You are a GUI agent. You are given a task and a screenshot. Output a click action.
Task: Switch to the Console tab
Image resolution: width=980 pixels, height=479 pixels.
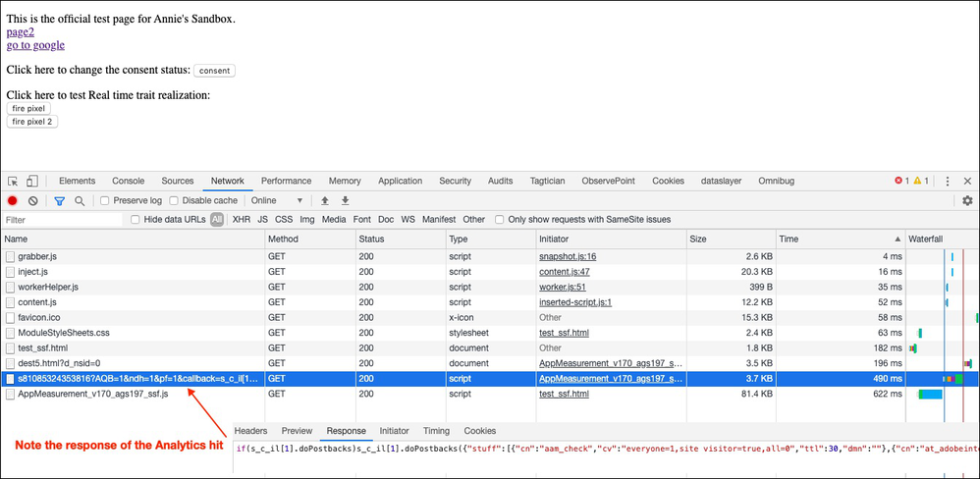[128, 182]
